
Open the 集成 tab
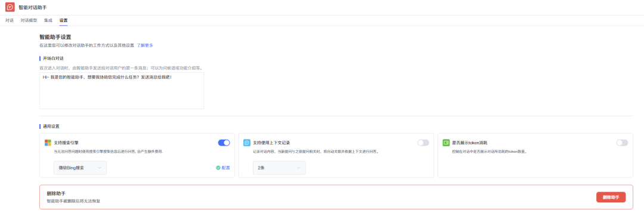click(48, 20)
